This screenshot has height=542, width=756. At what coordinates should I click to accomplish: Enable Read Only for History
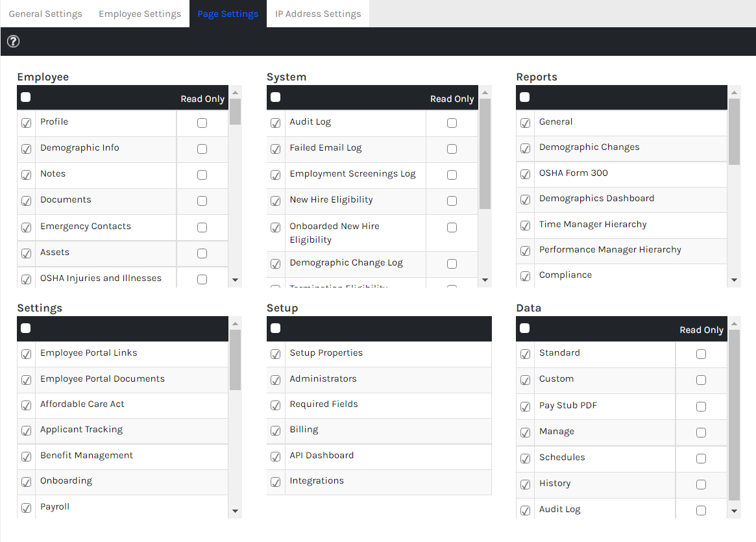point(701,484)
